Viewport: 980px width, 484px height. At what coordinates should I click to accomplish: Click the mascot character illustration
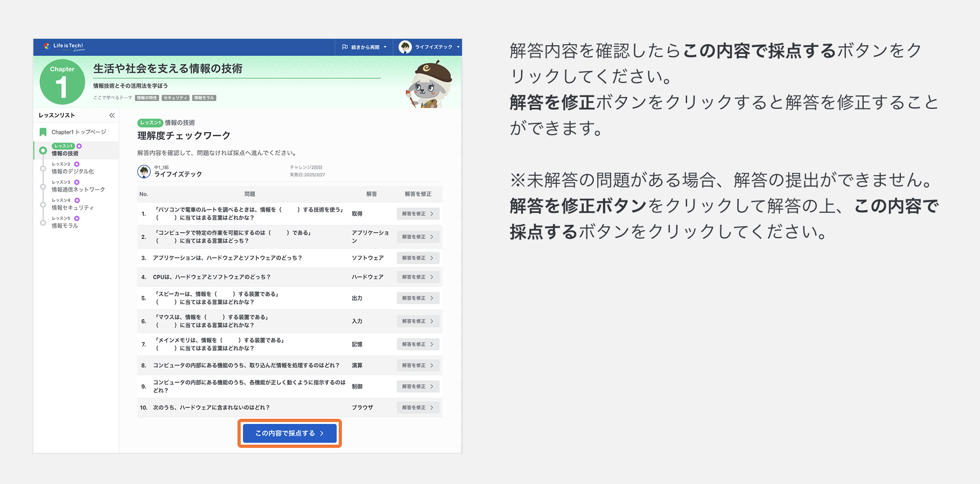[x=429, y=85]
